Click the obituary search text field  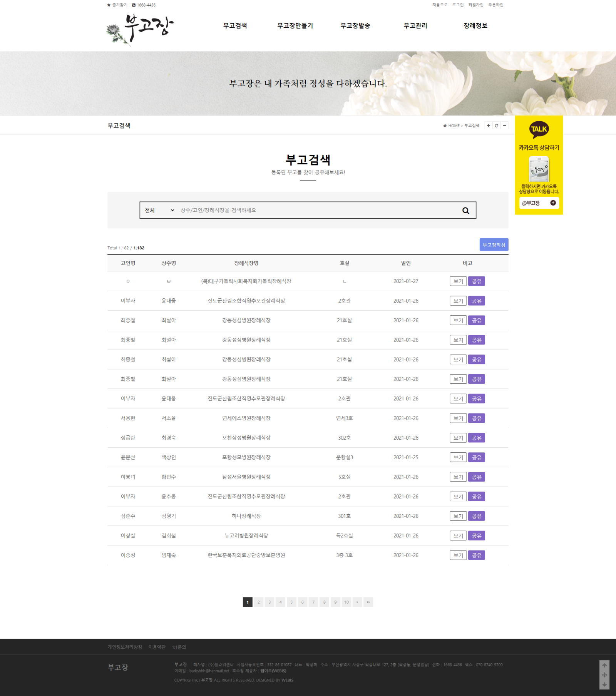click(316, 210)
